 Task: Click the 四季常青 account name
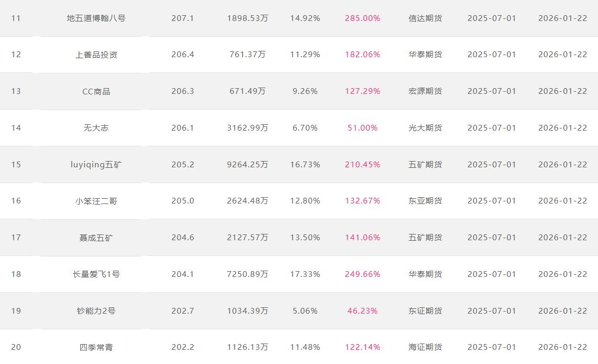pos(96,347)
